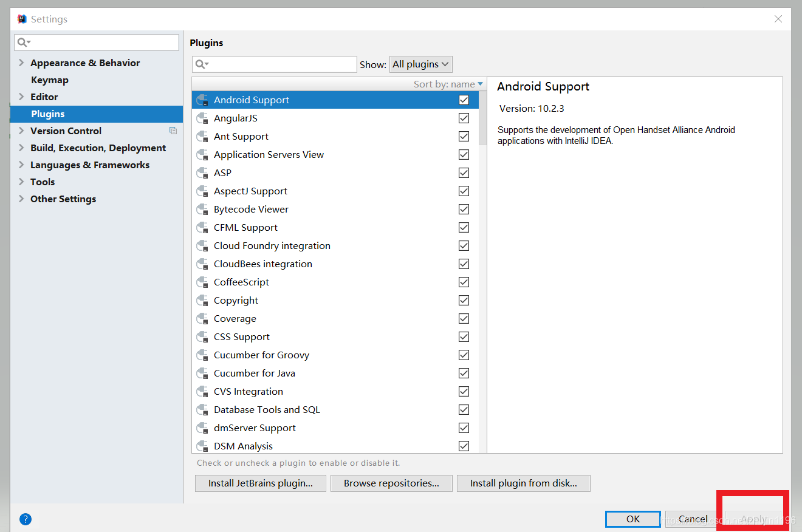Click the ASP plugin icon

tap(202, 173)
